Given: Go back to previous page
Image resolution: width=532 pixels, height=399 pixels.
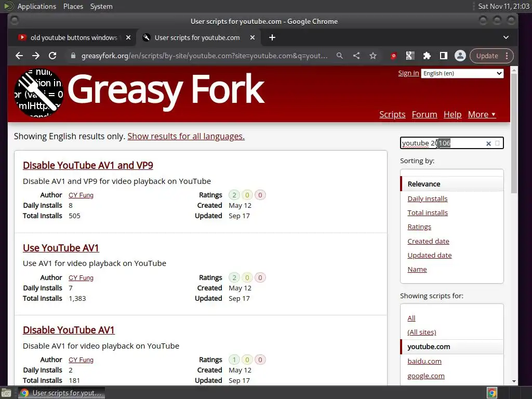Looking at the screenshot, I should [x=19, y=56].
